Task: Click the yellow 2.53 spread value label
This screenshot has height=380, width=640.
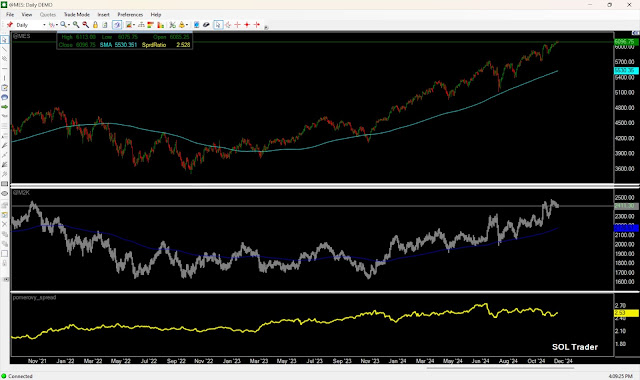Action: (626, 313)
